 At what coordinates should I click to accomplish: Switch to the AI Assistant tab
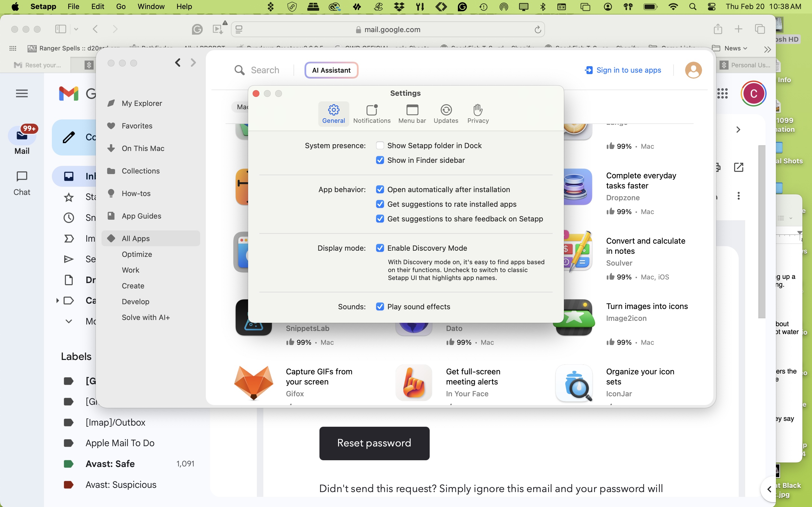coord(331,70)
